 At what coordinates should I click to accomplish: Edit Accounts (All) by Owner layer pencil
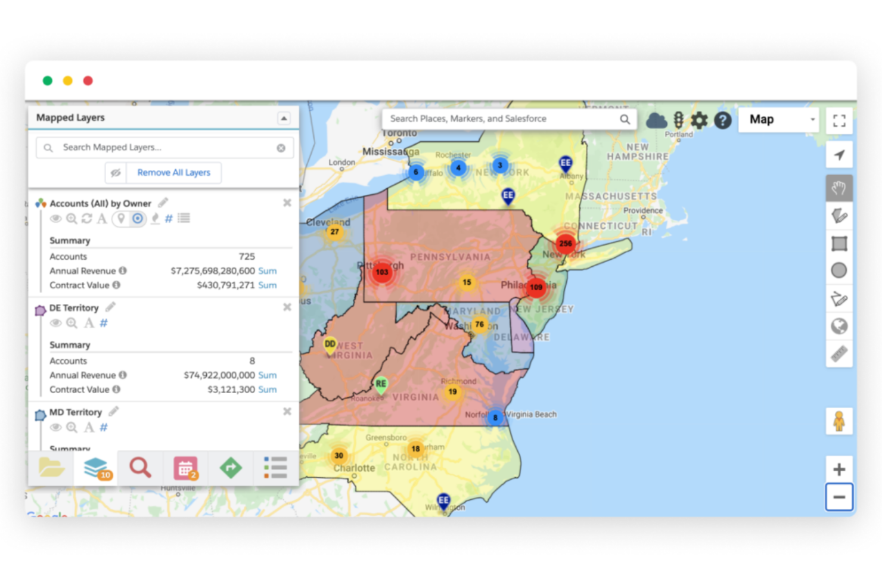[x=163, y=203]
